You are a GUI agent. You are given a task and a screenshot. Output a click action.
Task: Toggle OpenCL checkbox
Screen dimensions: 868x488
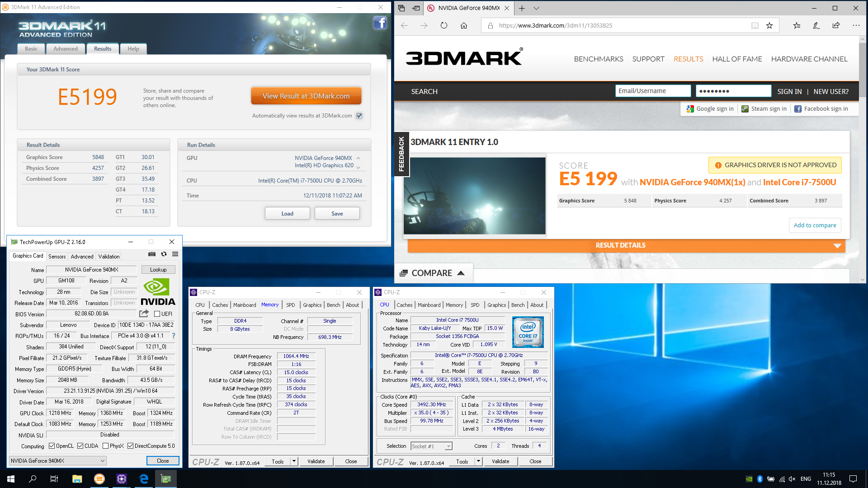point(52,446)
